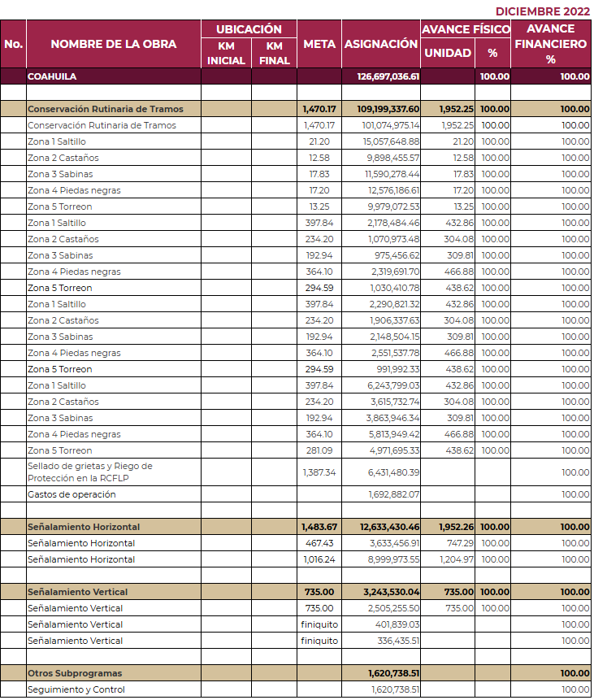Screen dimensions: 594x700
Task: Select the bold Señalamiento Horizontal section header
Action: pos(84,527)
